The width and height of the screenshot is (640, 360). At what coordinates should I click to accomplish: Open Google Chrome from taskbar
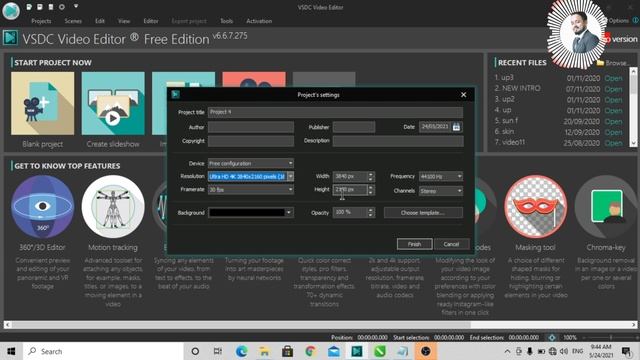coord(310,351)
